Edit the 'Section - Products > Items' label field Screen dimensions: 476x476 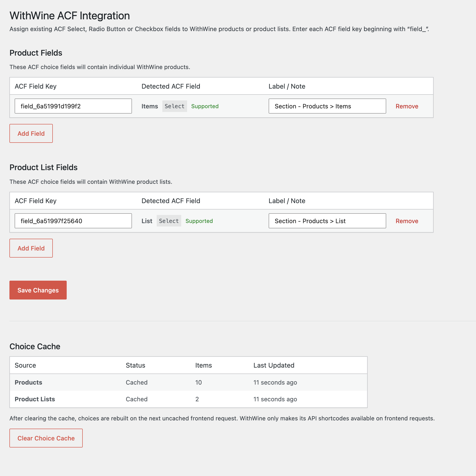pos(327,106)
